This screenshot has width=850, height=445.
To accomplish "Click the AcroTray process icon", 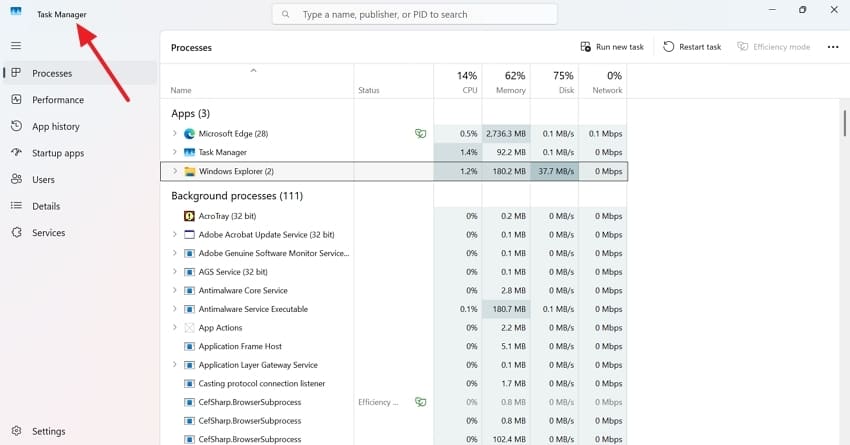I will coord(189,216).
